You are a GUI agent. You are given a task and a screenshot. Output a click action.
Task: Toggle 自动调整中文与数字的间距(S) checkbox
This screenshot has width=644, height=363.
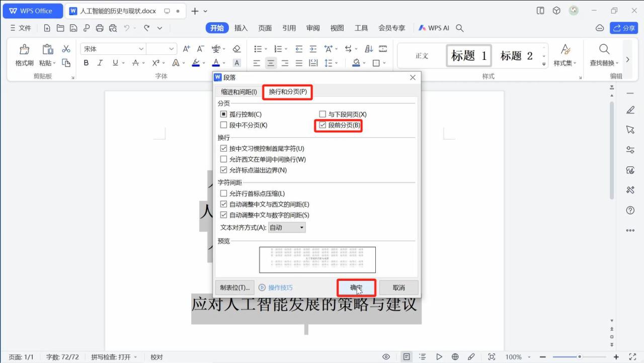[x=224, y=215]
